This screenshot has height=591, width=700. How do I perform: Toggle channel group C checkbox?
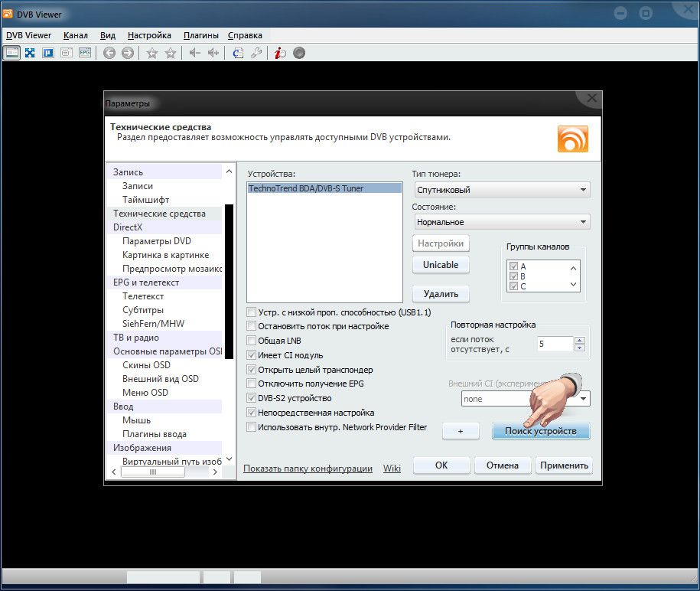[514, 286]
